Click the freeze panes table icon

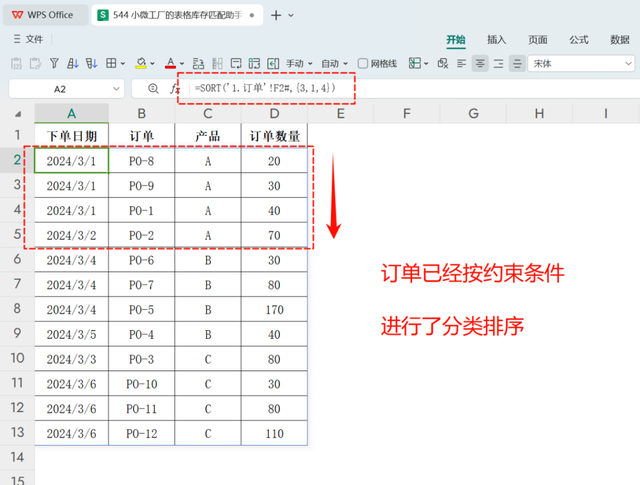[254, 63]
